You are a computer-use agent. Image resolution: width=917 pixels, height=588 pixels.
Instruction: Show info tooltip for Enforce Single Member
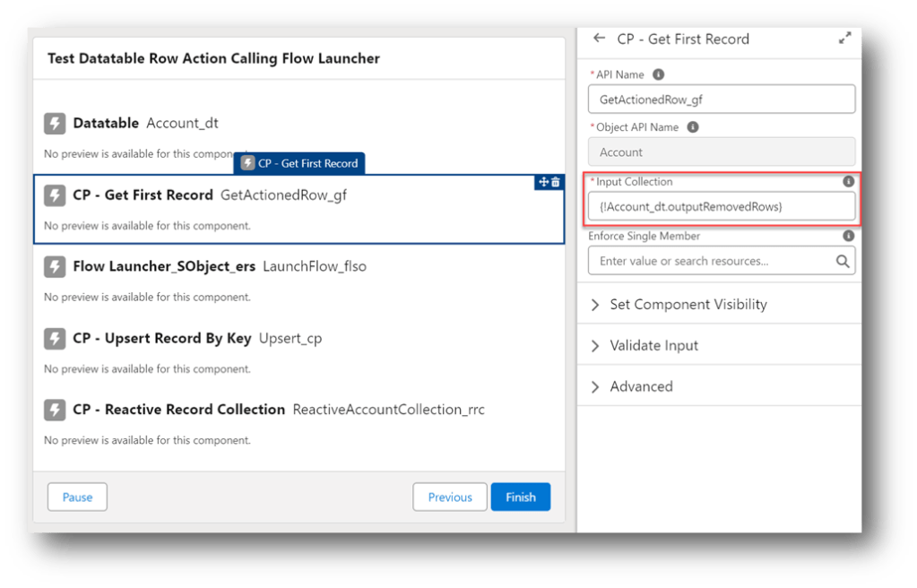[848, 237]
